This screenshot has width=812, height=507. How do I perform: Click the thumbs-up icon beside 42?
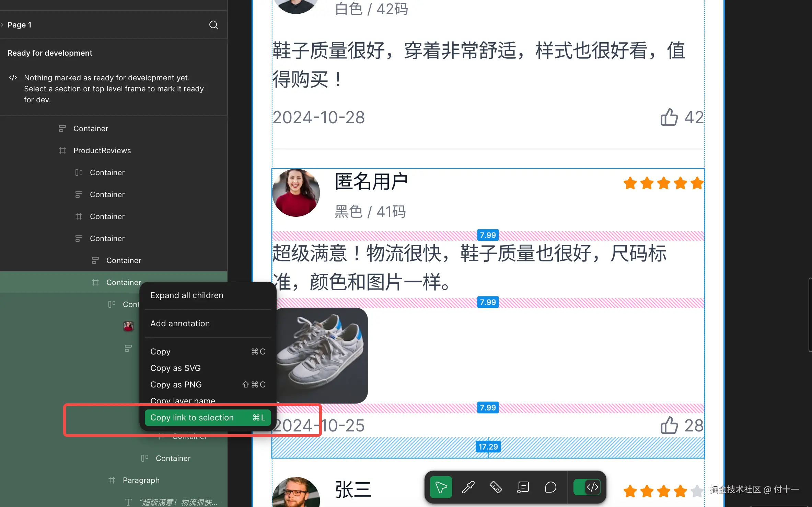[669, 117]
